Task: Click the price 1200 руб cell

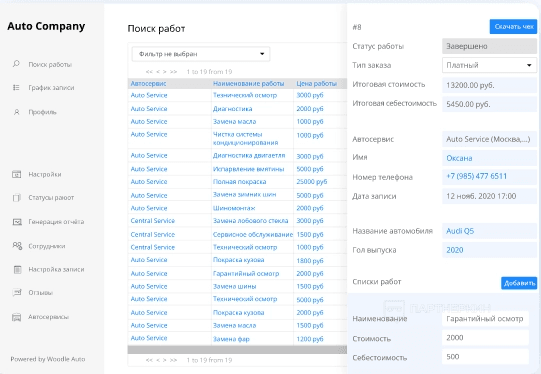Action: [310, 339]
